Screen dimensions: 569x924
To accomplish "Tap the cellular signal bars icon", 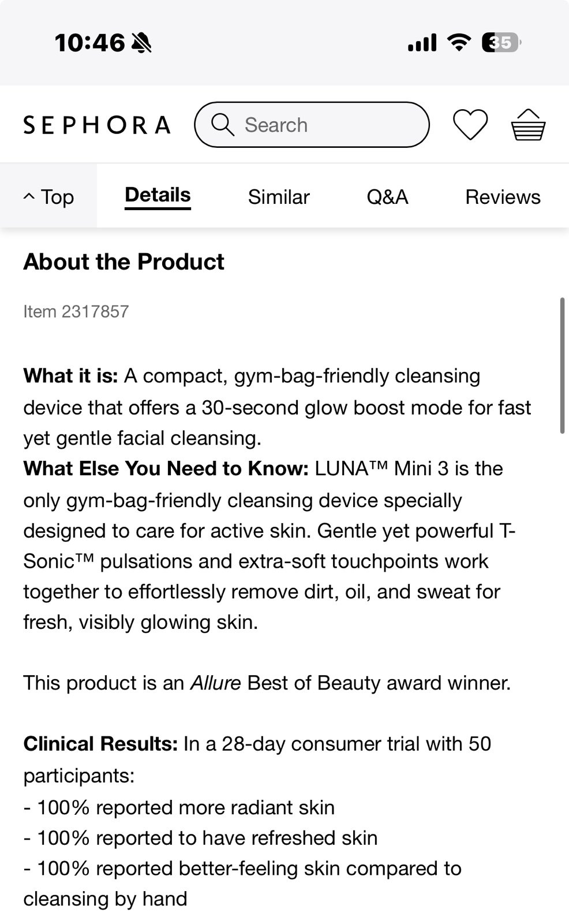I will click(x=422, y=42).
